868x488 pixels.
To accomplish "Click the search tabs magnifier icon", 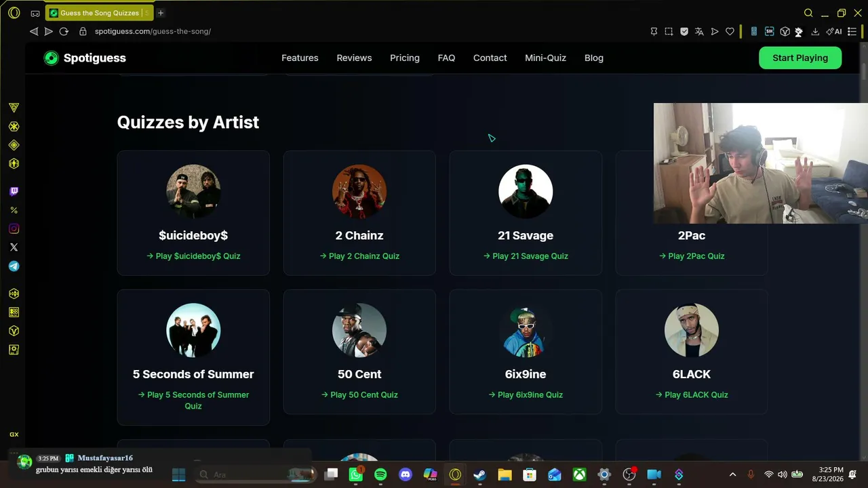I will [x=808, y=13].
